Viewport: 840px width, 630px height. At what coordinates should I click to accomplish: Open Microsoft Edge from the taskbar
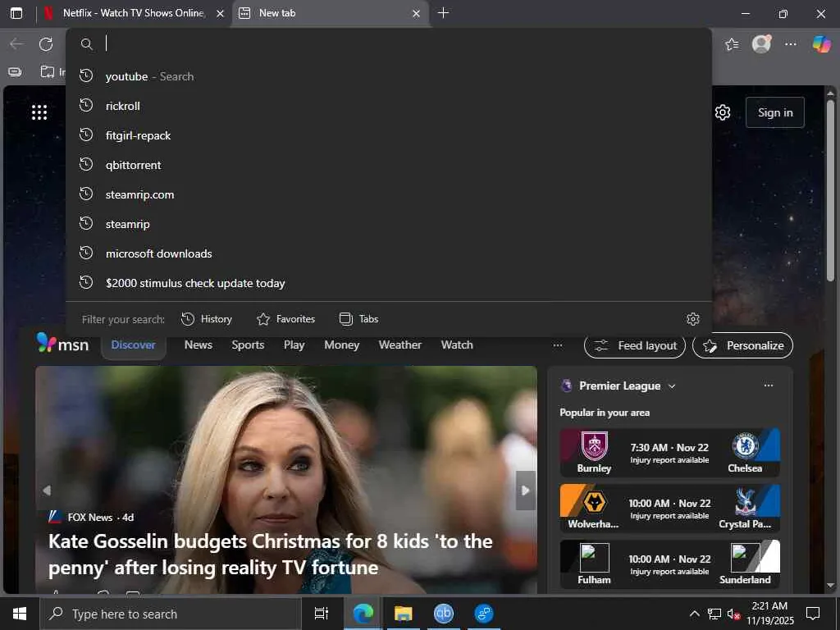tap(363, 614)
